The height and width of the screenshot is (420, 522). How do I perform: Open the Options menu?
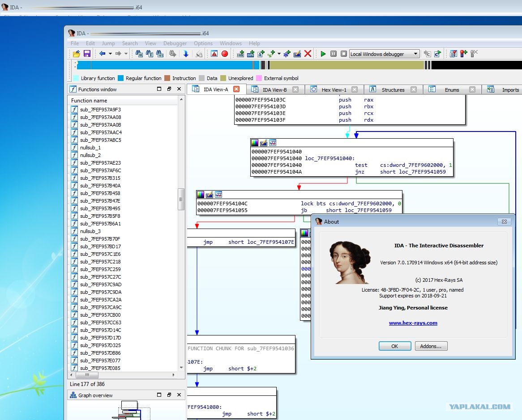203,43
